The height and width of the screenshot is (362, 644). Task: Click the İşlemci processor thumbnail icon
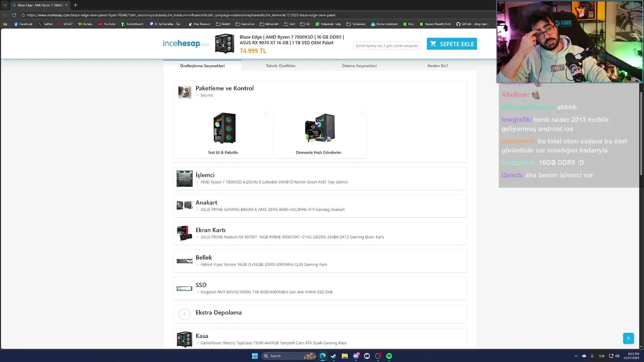tap(185, 178)
